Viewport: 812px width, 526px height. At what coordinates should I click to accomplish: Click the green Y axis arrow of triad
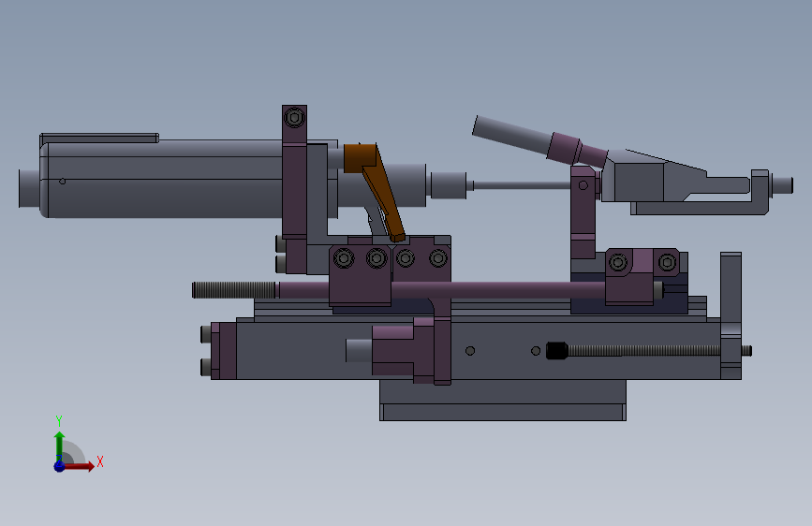point(59,446)
